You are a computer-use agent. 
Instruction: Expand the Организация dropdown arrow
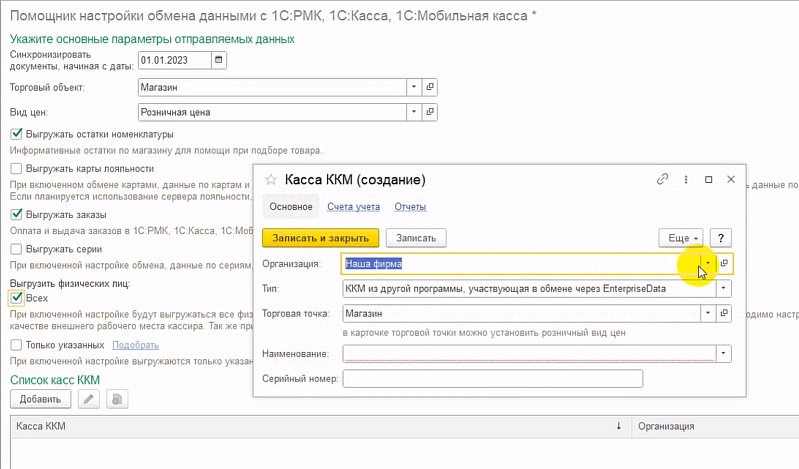click(x=708, y=264)
